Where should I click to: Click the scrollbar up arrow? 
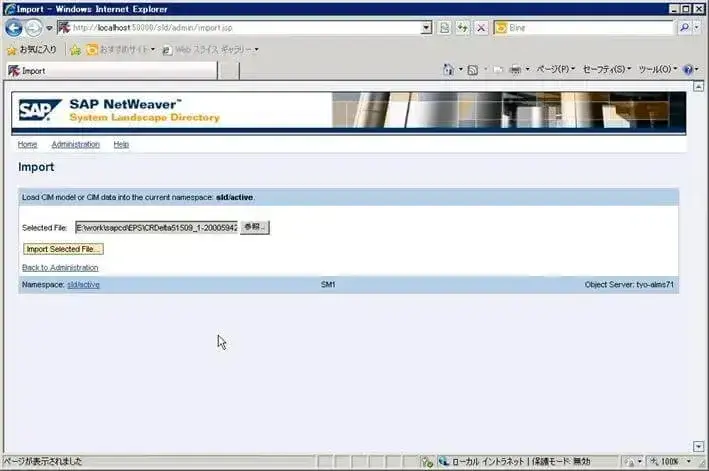[x=699, y=87]
